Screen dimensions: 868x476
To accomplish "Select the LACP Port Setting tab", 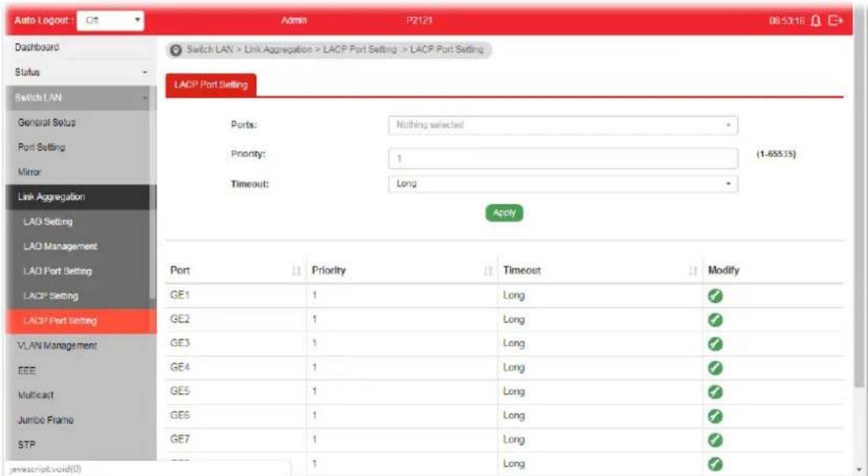I will [211, 84].
